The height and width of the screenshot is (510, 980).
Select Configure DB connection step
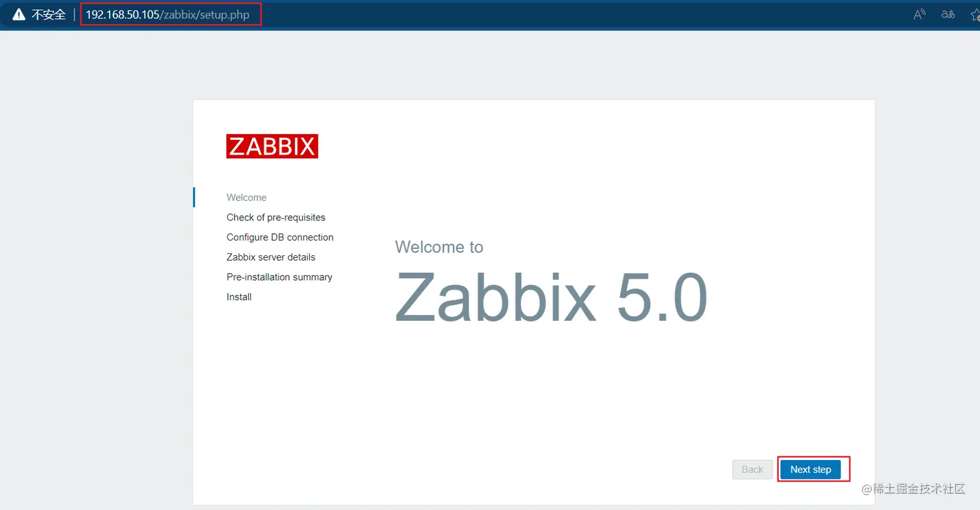pos(280,237)
